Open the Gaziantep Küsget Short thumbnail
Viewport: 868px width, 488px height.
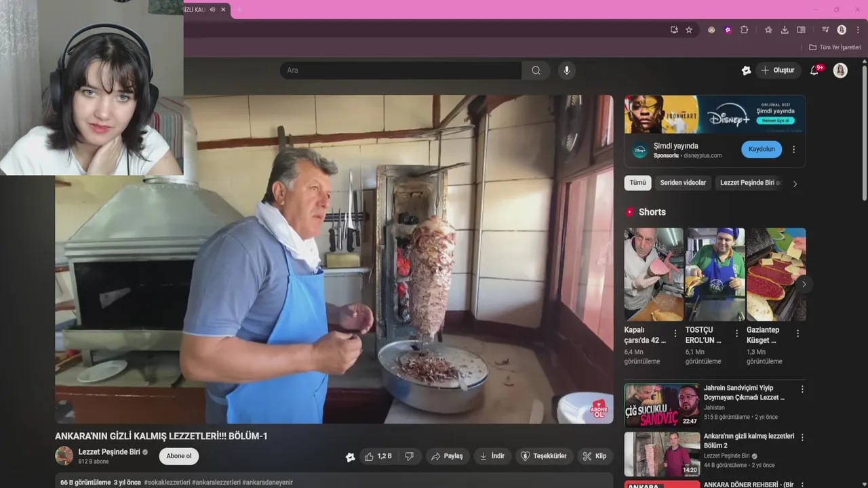coord(776,274)
